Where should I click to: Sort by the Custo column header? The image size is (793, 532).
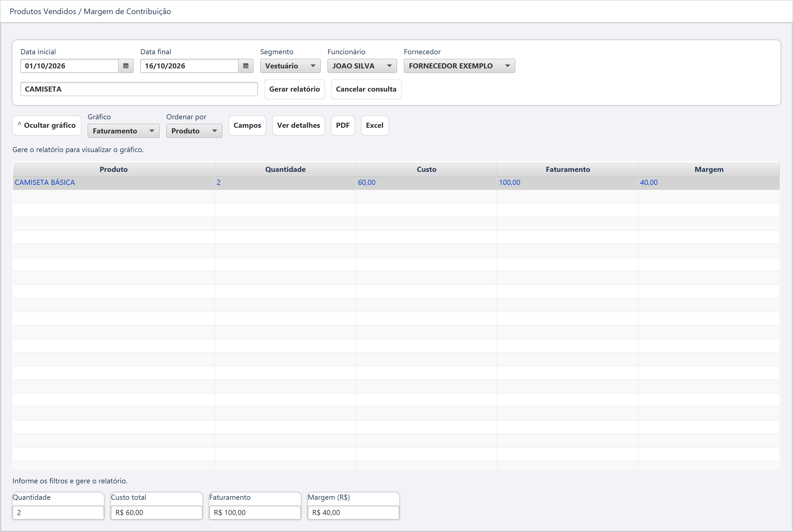pyautogui.click(x=427, y=169)
